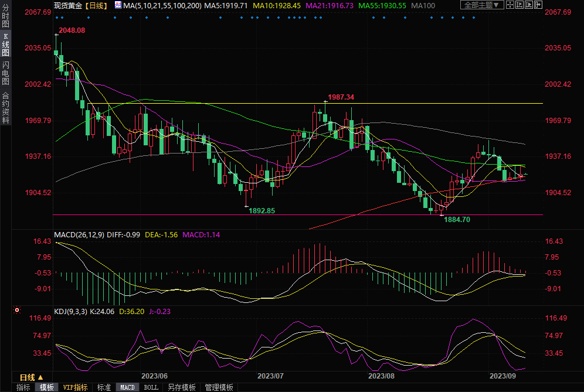Screen dimensions: 584x392
Task: Show 合约资料 from the sidebar
Action: point(6,107)
